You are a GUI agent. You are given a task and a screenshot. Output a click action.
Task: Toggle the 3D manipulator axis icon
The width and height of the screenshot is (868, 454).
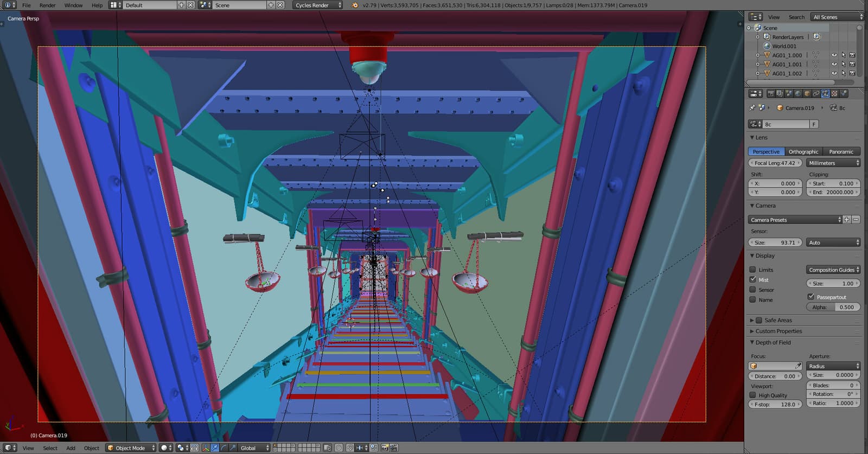click(206, 448)
